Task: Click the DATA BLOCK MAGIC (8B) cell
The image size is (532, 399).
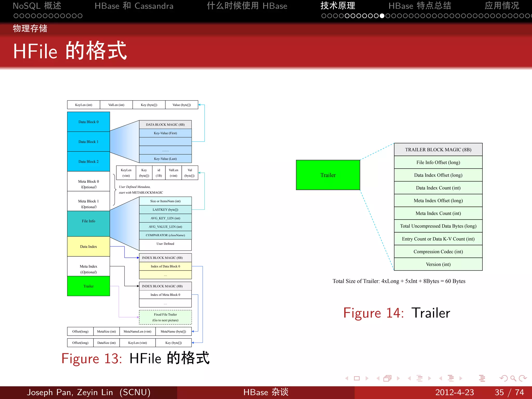Action: [165, 124]
